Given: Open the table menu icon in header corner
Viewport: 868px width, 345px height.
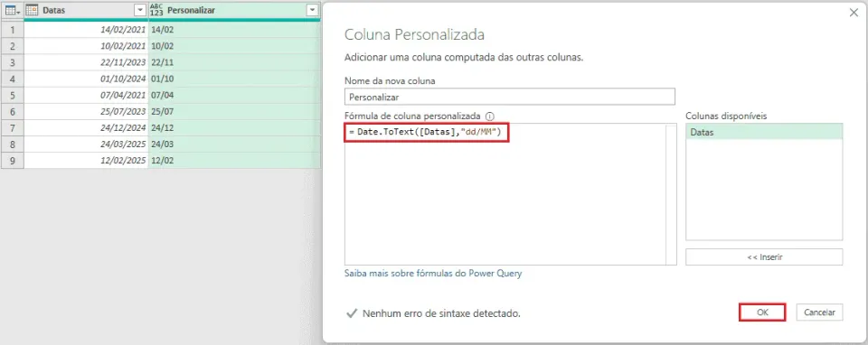Looking at the screenshot, I should (12, 11).
